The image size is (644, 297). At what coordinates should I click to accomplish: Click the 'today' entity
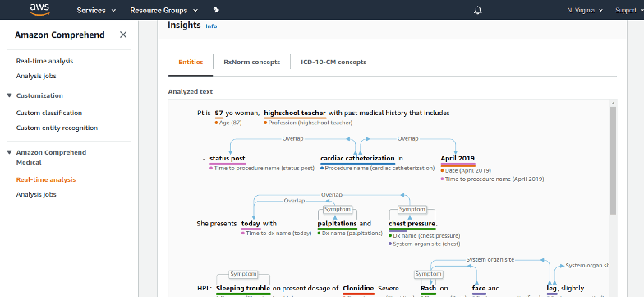[x=251, y=224]
